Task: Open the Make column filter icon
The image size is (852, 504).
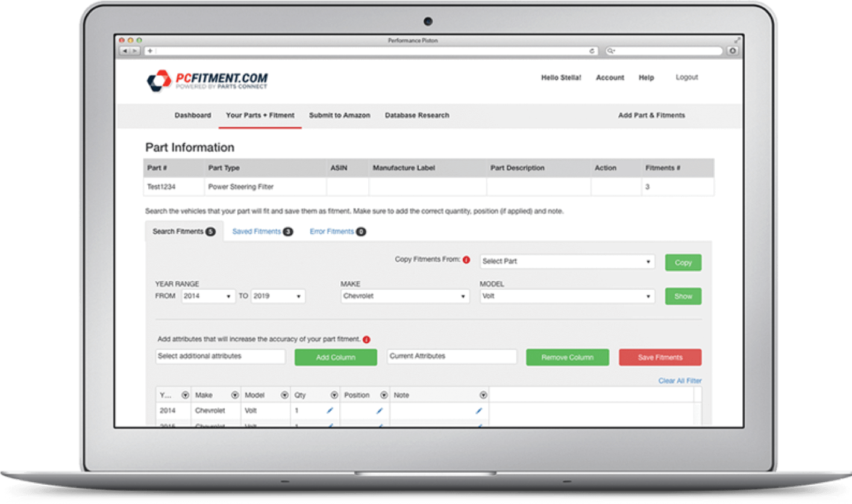Action: tap(234, 396)
